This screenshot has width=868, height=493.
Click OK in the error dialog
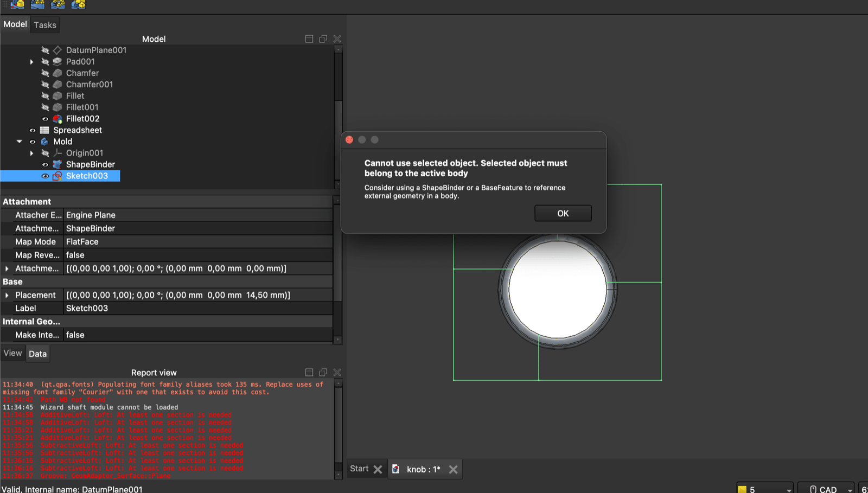[563, 213]
